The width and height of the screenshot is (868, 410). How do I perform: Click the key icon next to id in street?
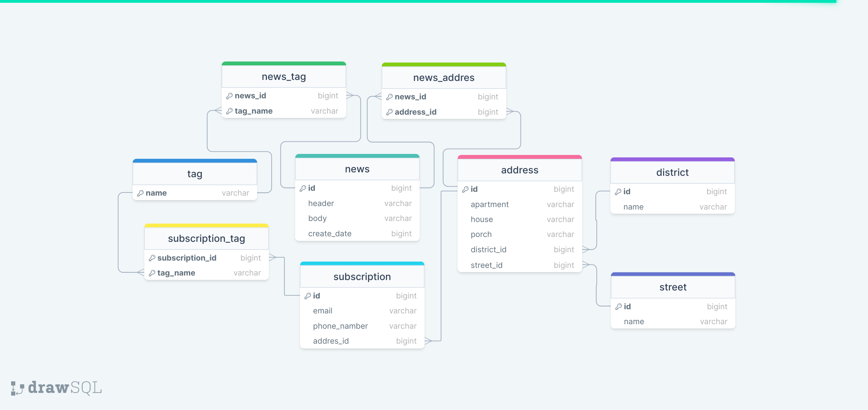point(619,306)
